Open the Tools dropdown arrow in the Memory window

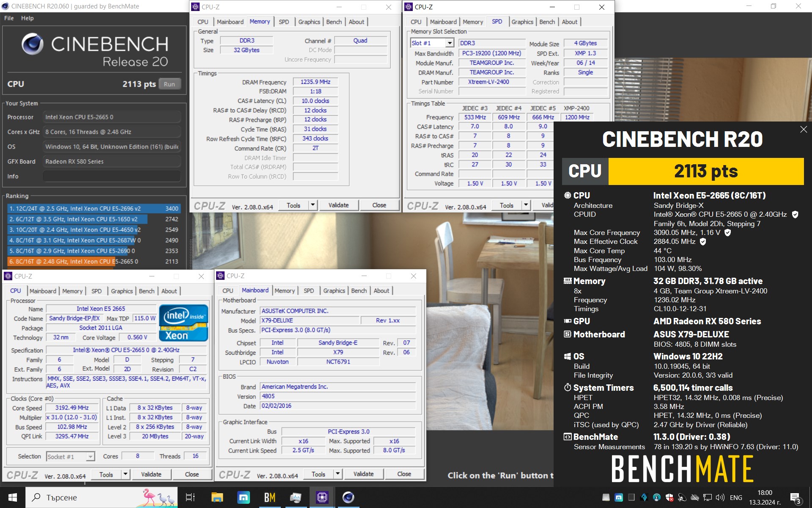[313, 205]
